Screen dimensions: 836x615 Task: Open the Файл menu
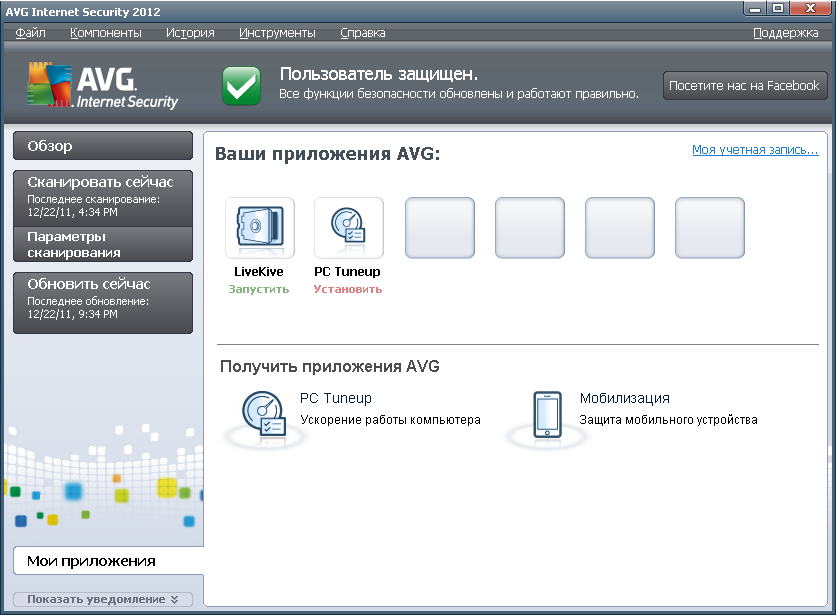pos(30,33)
